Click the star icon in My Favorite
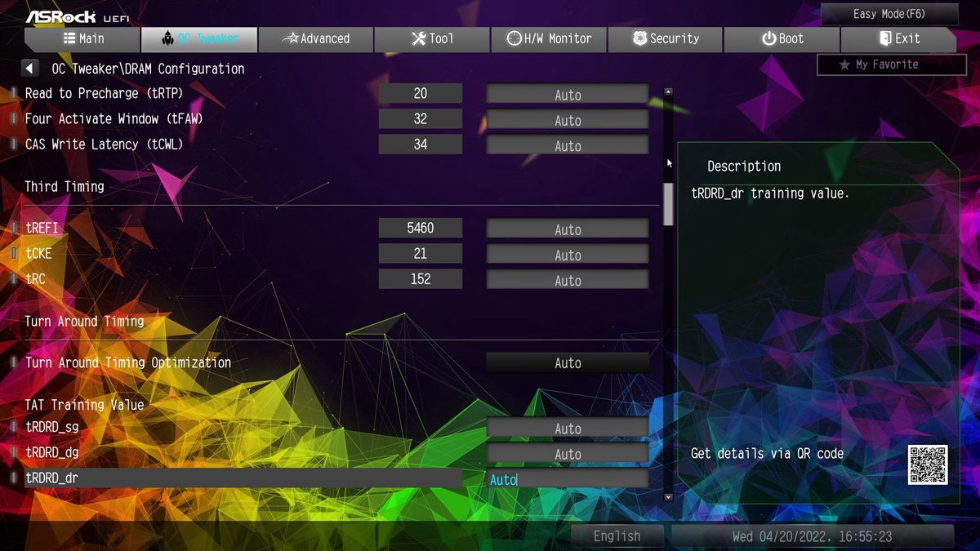 844,64
